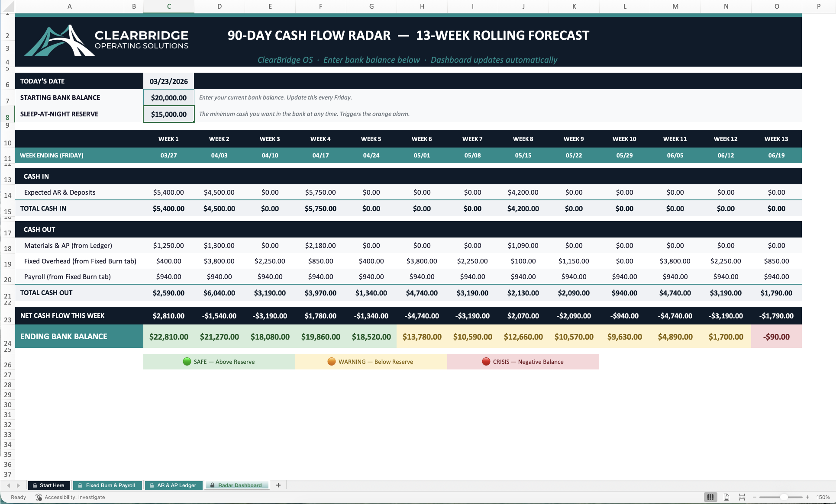The image size is (836, 504).
Task: Click the 150% zoom level button
Action: (x=823, y=497)
